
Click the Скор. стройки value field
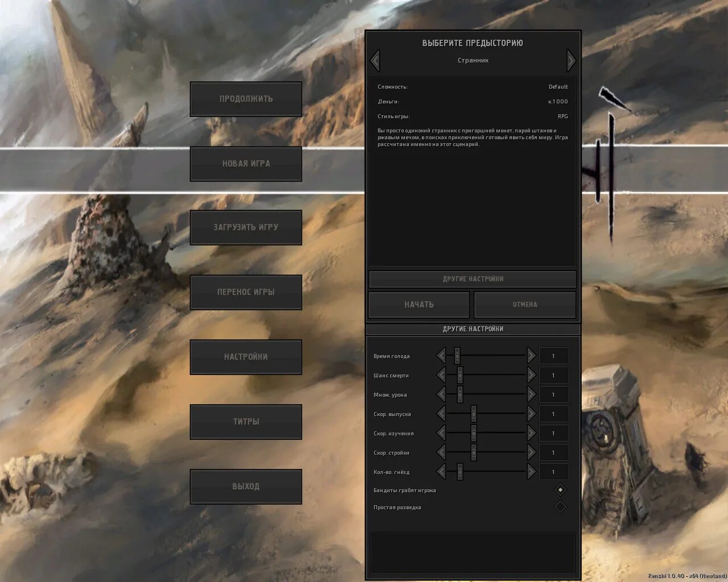click(554, 452)
